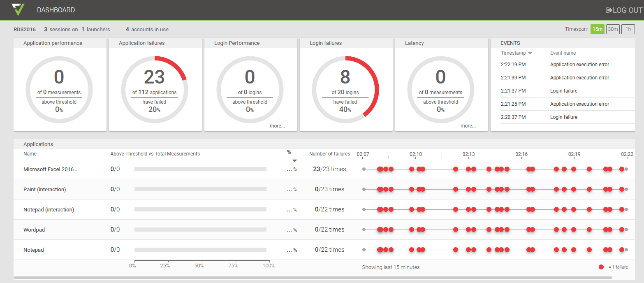Click the '4 accounts in use' status text
This screenshot has height=283, width=644.
(x=147, y=30)
